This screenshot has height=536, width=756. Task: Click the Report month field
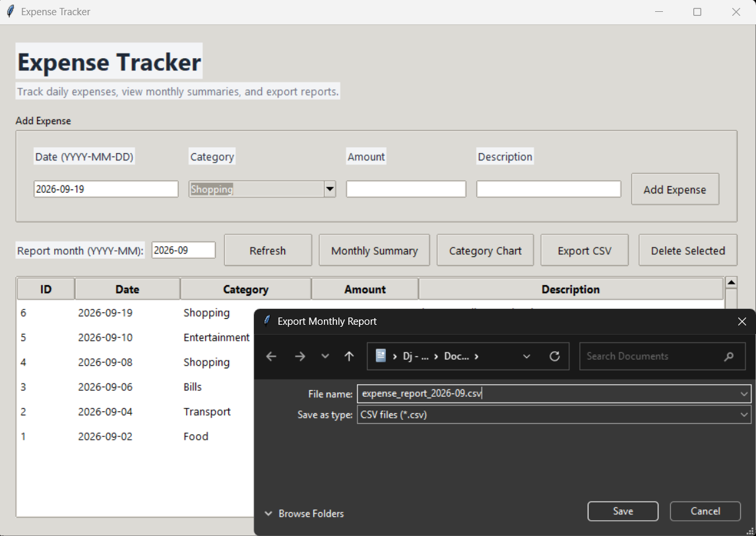point(183,250)
